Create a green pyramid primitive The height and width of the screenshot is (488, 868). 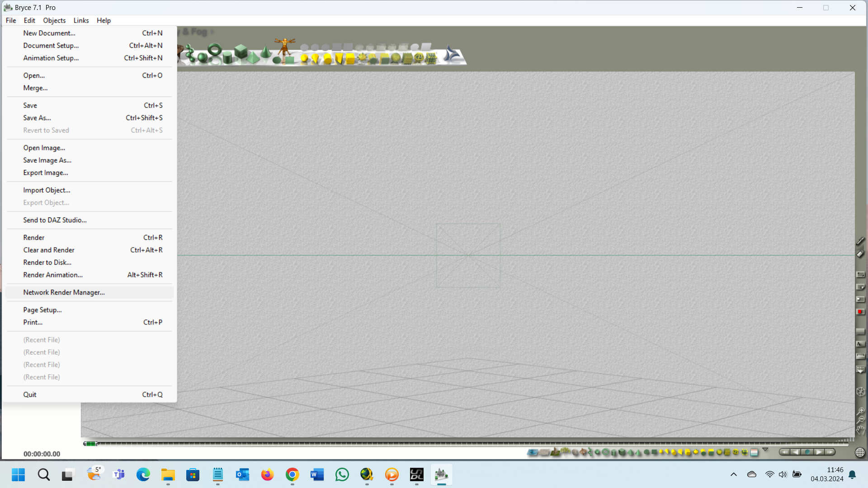pos(253,57)
